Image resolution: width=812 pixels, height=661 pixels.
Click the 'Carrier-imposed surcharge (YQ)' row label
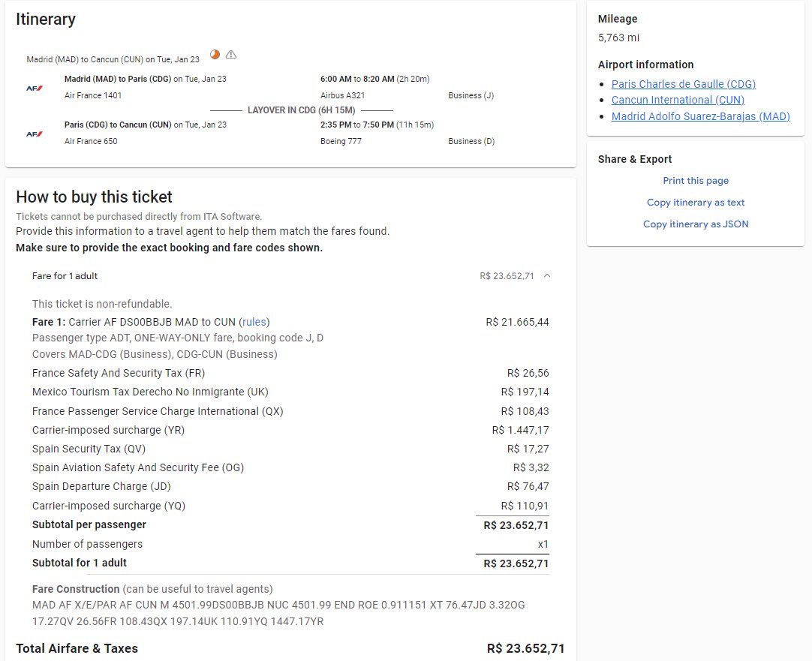tap(109, 506)
